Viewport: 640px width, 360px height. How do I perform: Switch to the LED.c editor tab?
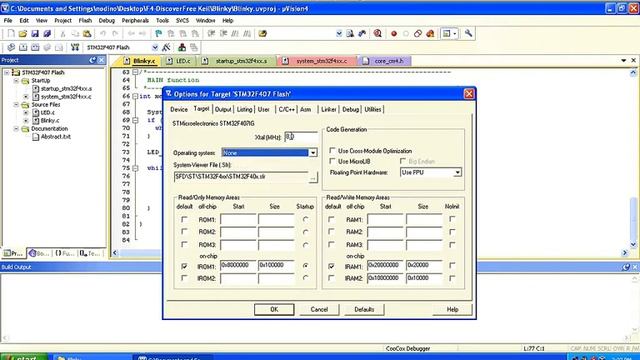(x=179, y=61)
